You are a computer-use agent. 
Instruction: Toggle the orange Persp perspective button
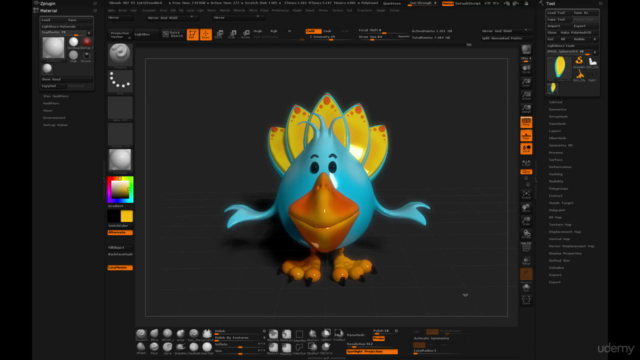(x=526, y=122)
